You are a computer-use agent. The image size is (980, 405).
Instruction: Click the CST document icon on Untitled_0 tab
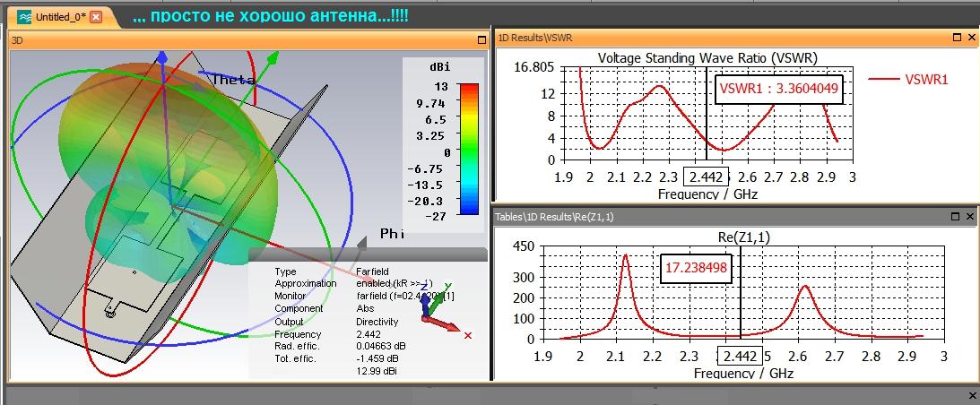24,18
